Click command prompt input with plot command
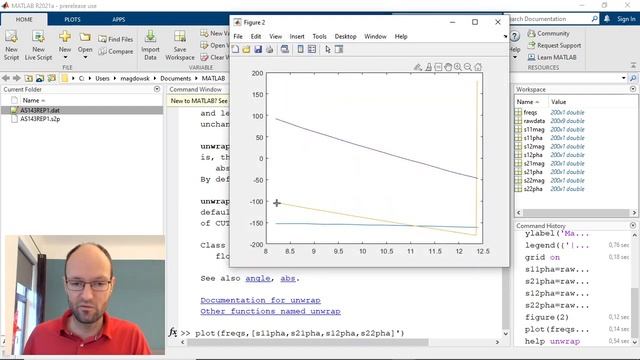This screenshot has height=360, width=640. coord(300,333)
